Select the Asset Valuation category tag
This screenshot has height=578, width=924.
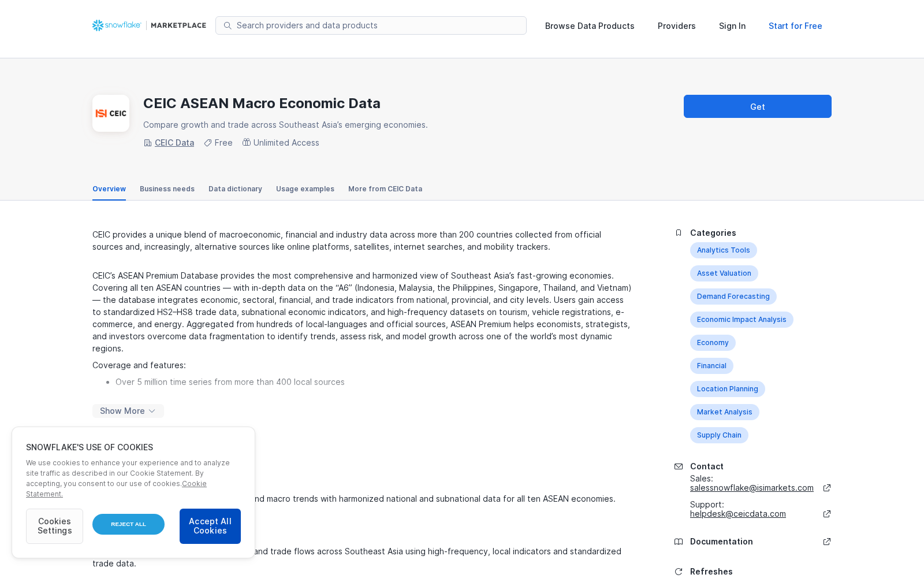tap(724, 273)
